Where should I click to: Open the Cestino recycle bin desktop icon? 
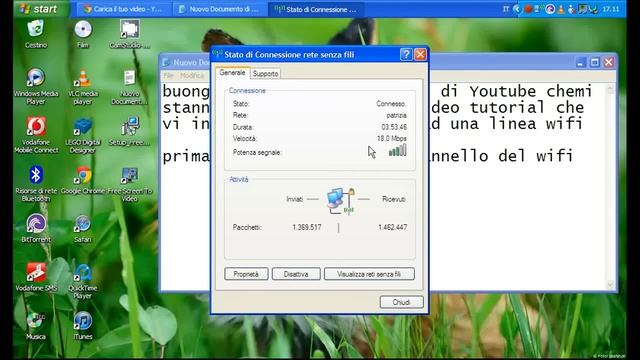(x=36, y=34)
